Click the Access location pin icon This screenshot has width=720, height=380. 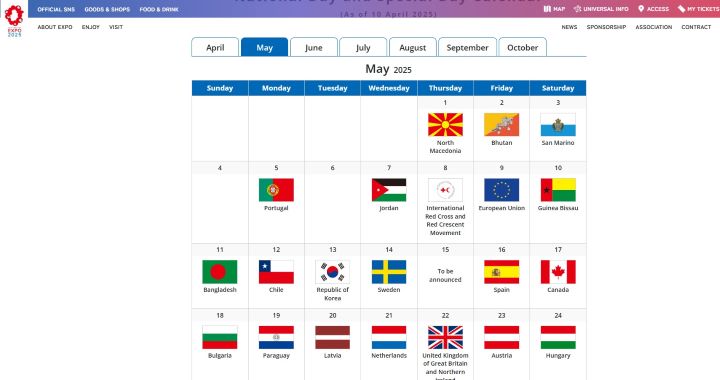[x=641, y=9]
